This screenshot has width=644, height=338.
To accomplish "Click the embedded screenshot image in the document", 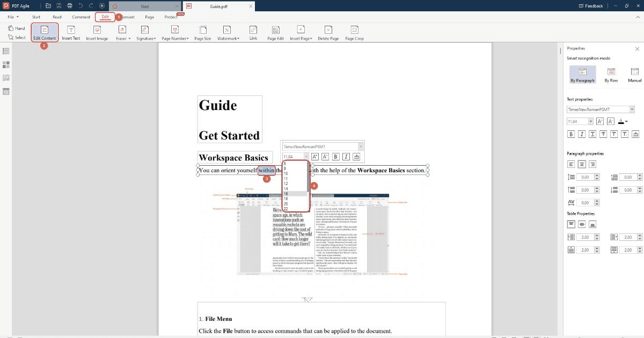I will (x=314, y=235).
